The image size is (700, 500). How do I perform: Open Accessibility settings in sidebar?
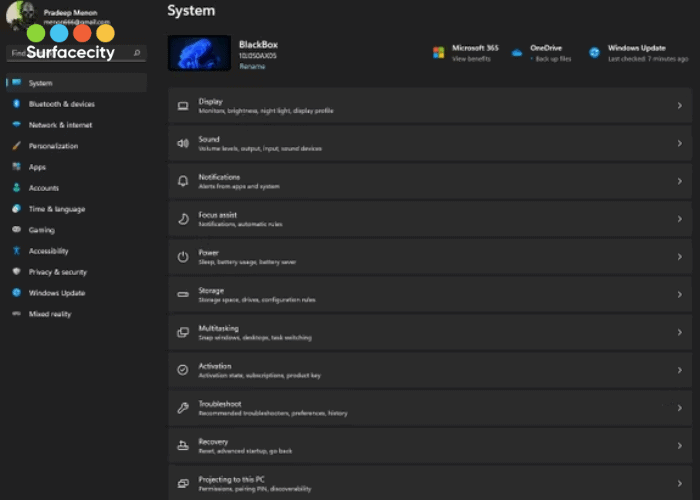pyautogui.click(x=48, y=251)
